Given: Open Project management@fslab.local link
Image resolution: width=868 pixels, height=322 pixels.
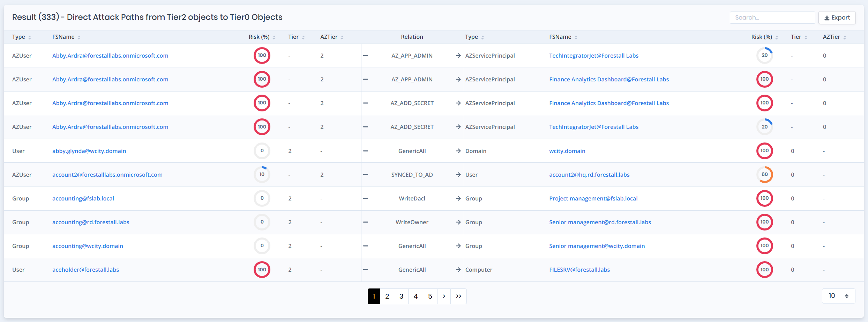Looking at the screenshot, I should pos(593,198).
